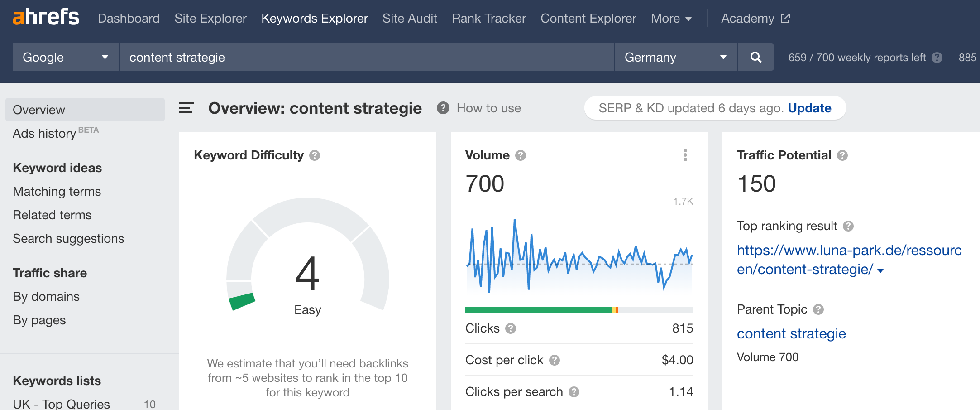View Traffic share By pages
Image resolution: width=980 pixels, height=410 pixels.
[39, 320]
